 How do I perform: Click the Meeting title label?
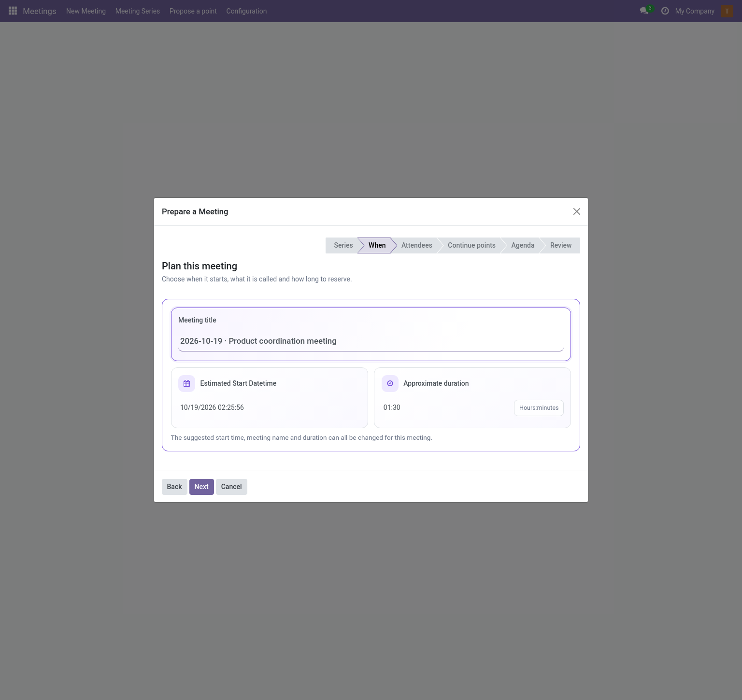[197, 320]
